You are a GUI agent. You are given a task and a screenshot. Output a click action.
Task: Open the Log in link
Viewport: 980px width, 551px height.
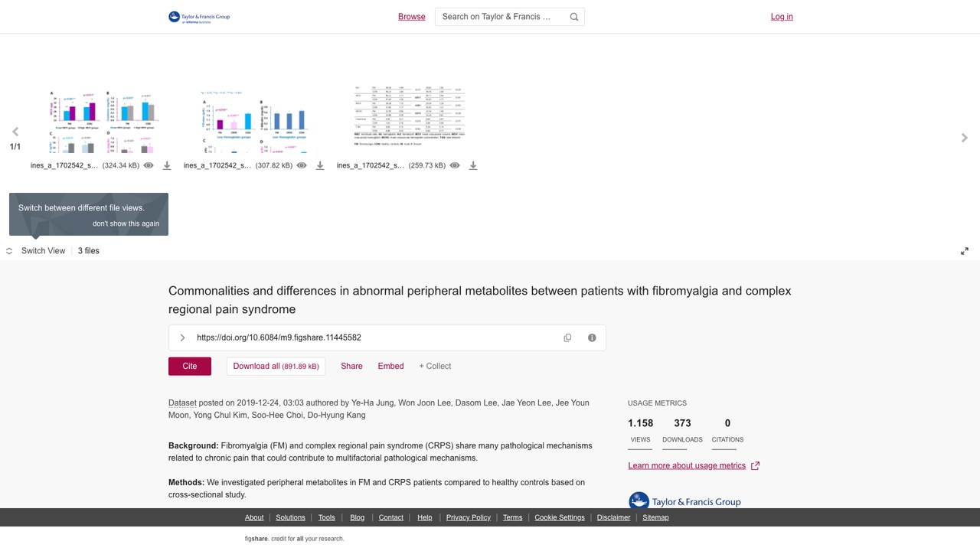click(x=782, y=17)
